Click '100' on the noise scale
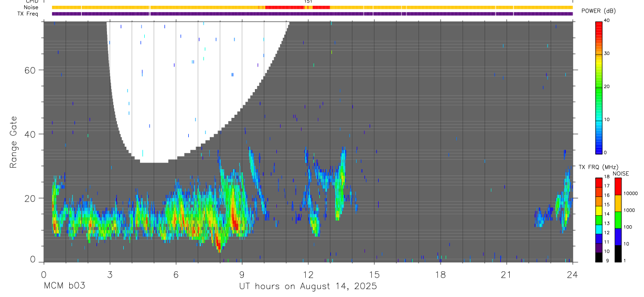Screen dimensions: 644x297 pyautogui.click(x=628, y=227)
